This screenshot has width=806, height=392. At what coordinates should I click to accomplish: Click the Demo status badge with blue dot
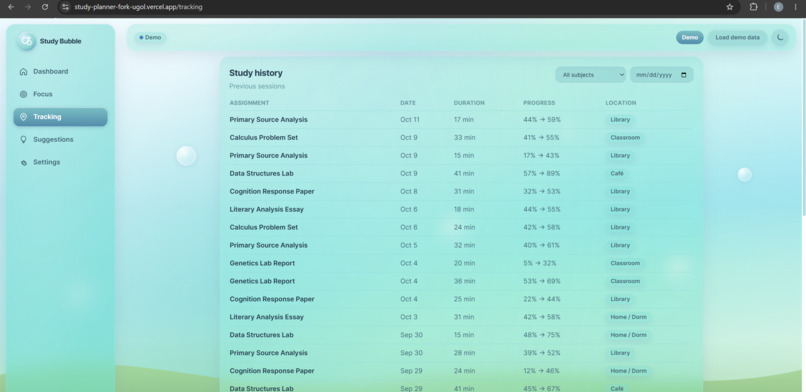click(x=150, y=38)
